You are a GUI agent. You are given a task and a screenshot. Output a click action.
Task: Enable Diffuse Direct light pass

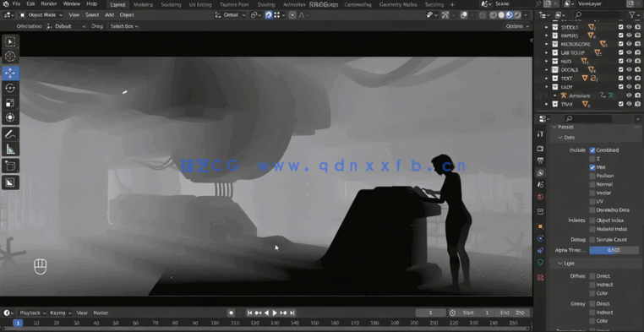pos(592,276)
